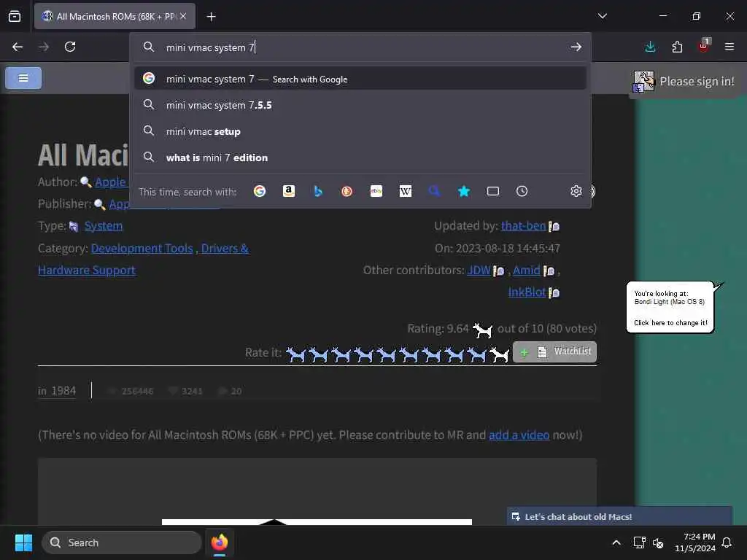Open Development Tools category link
The height and width of the screenshot is (560, 747).
tap(142, 248)
